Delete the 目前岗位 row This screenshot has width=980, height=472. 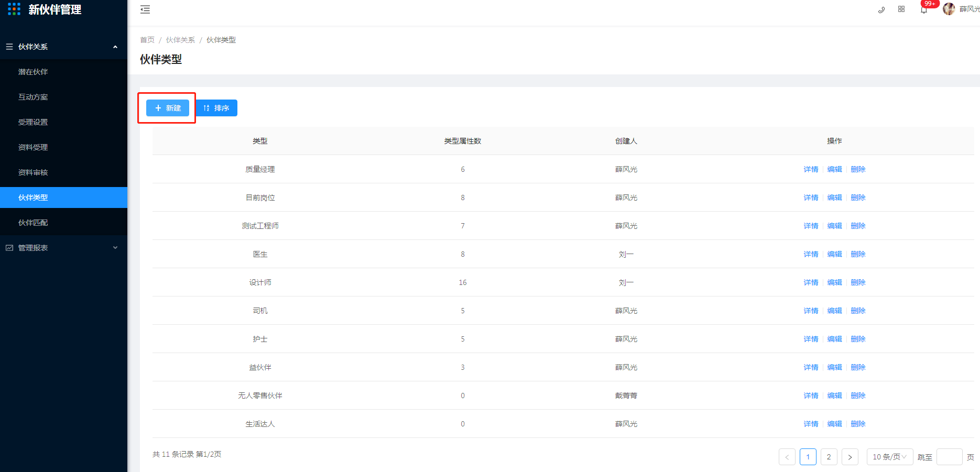pyautogui.click(x=858, y=197)
